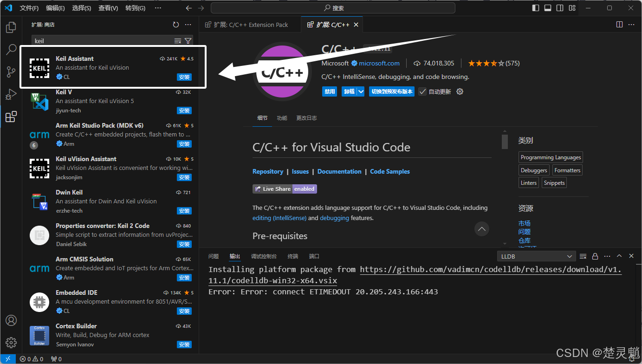The image size is (642, 364).
Task: Switch to pre-release version button
Action: [392, 91]
